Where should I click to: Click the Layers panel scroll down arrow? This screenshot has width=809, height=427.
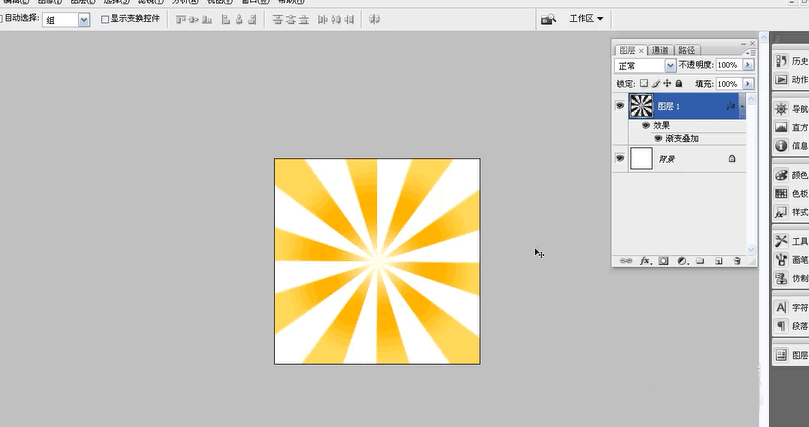click(x=751, y=249)
